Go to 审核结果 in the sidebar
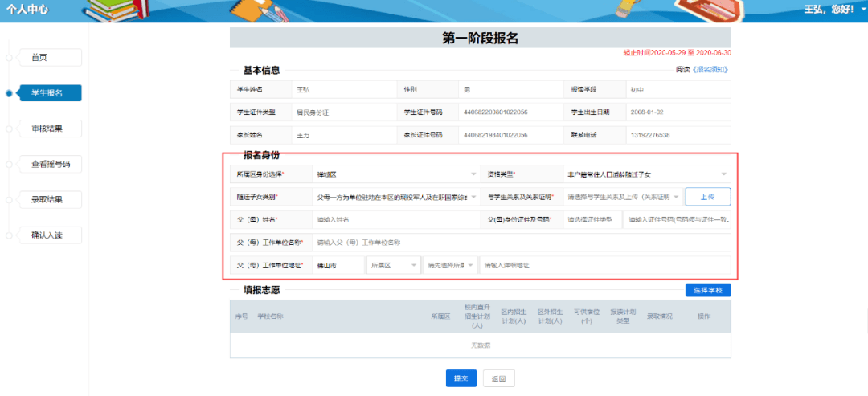Screen dimensions: 868x396 point(51,129)
